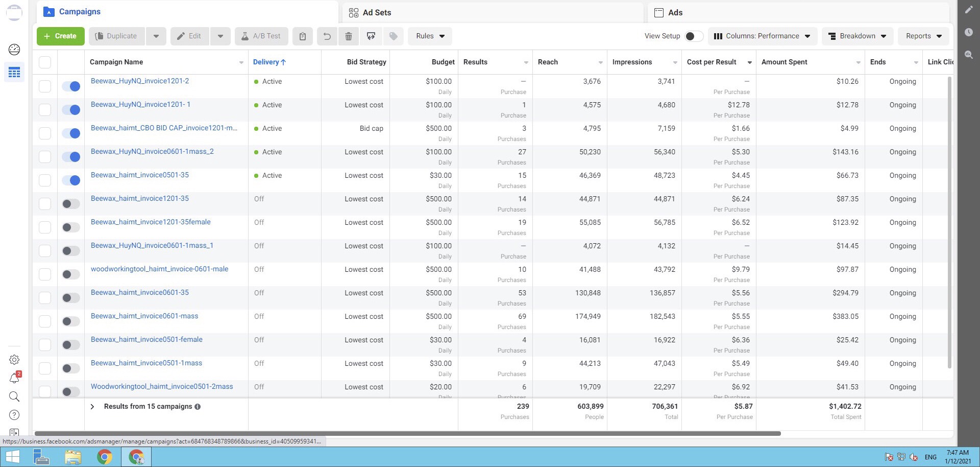Click the clipboard copy icon in toolbar
The width and height of the screenshot is (980, 467).
click(x=303, y=36)
